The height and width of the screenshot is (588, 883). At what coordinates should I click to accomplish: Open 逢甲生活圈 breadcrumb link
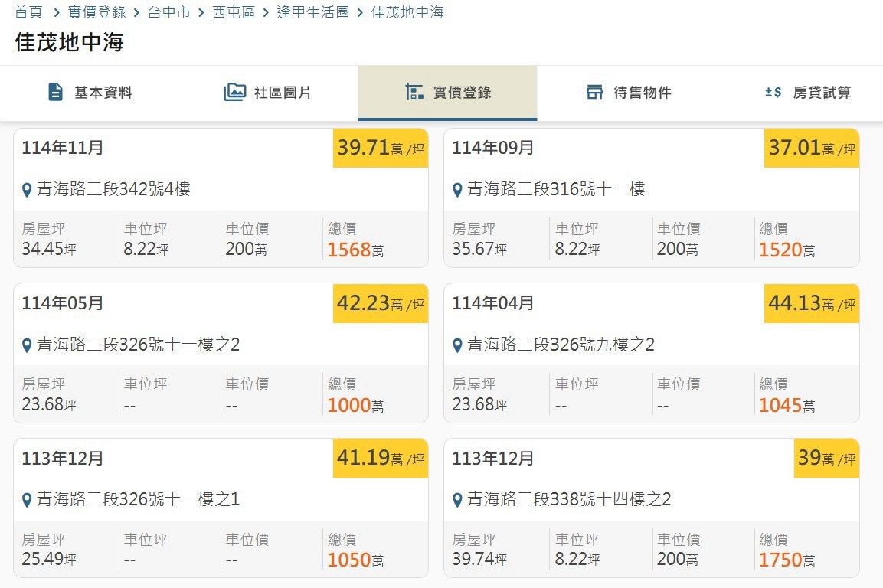(312, 12)
